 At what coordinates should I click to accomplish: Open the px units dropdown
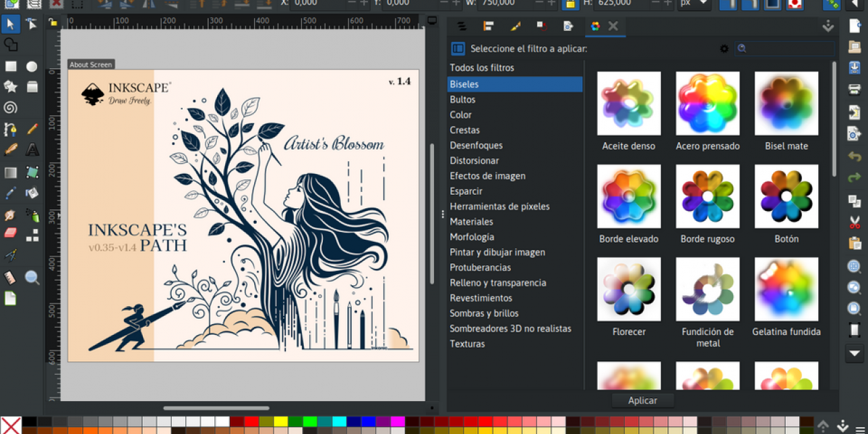(x=694, y=3)
